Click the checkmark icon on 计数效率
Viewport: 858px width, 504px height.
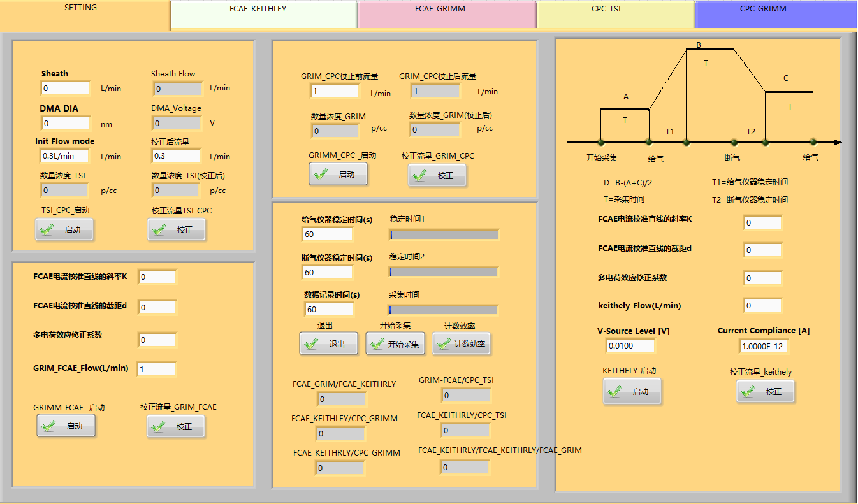click(444, 344)
